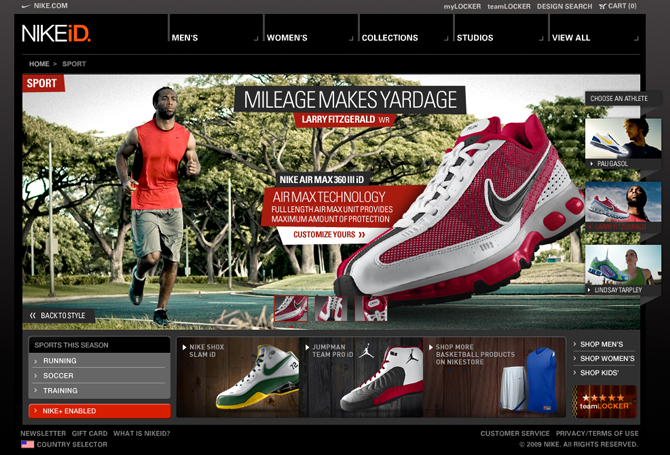Open the COLLECTIONS menu
Viewport: 670px width, 455px height.
pos(390,38)
